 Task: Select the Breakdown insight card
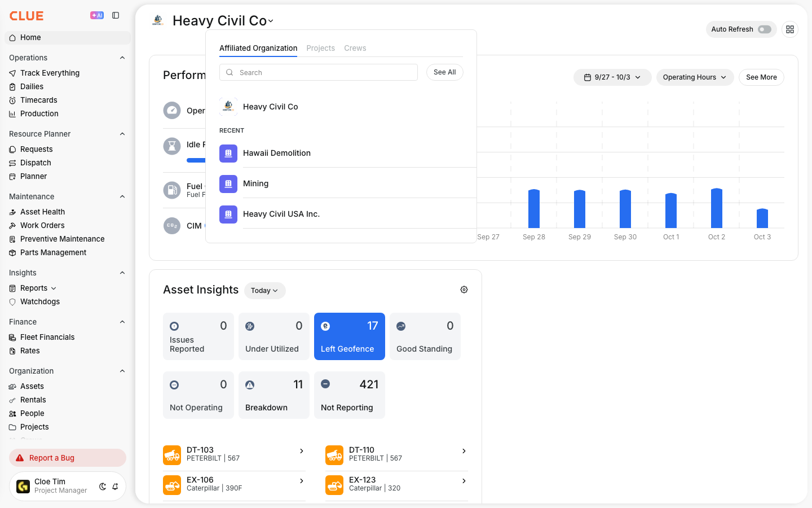[x=274, y=395]
